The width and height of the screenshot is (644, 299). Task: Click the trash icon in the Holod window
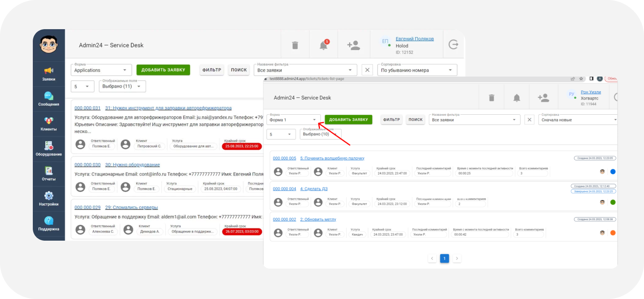pyautogui.click(x=295, y=45)
